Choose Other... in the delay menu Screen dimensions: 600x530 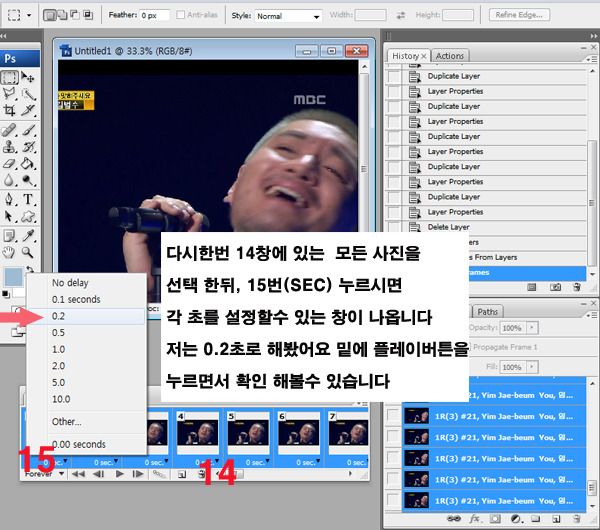click(87, 422)
